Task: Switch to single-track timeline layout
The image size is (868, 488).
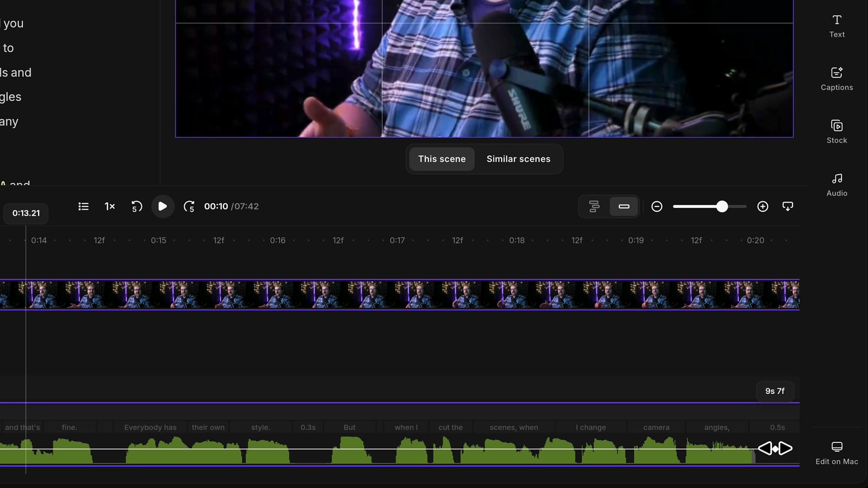Action: click(624, 206)
